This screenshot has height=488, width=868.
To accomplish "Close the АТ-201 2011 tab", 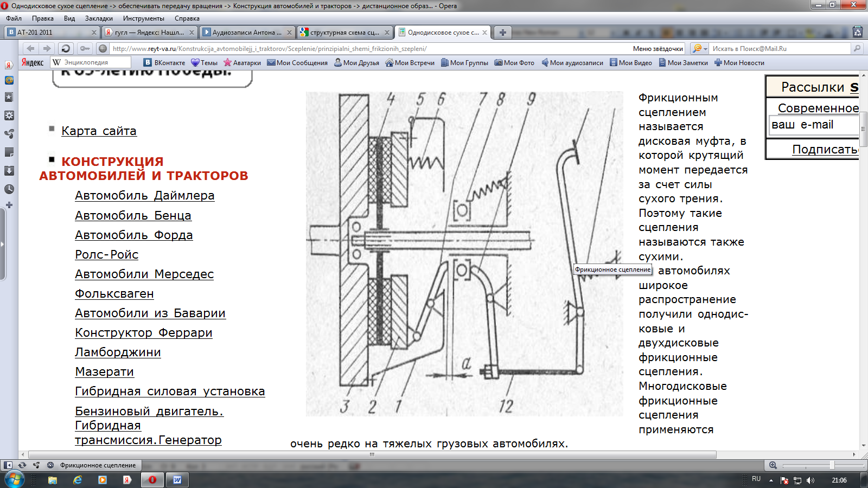I will [x=94, y=33].
